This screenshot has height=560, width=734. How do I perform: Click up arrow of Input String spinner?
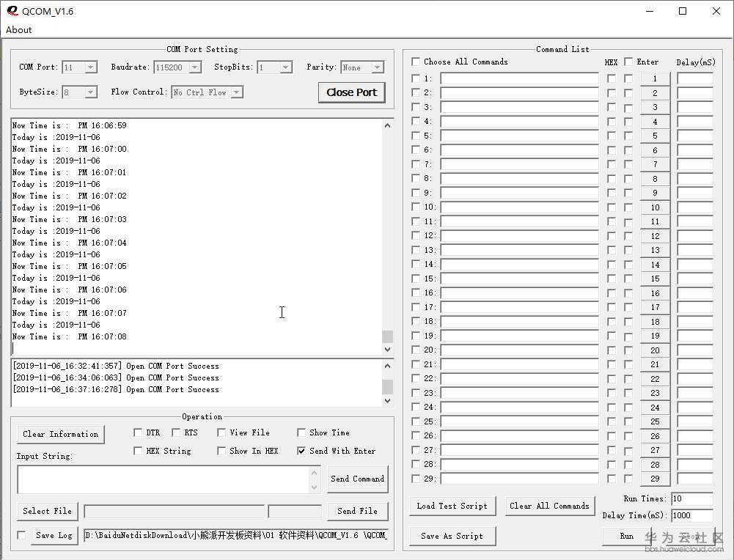[314, 473]
